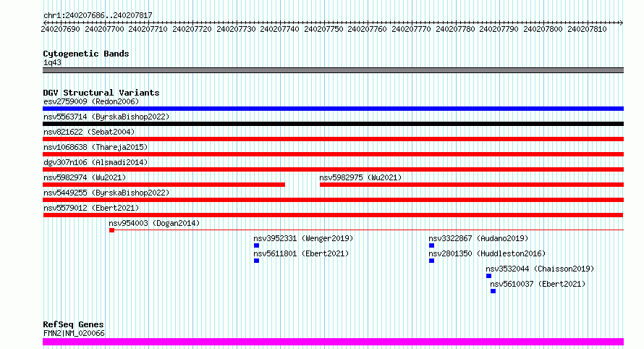Click blue marker under nsv2801350
This screenshot has height=349, width=644.
click(432, 261)
